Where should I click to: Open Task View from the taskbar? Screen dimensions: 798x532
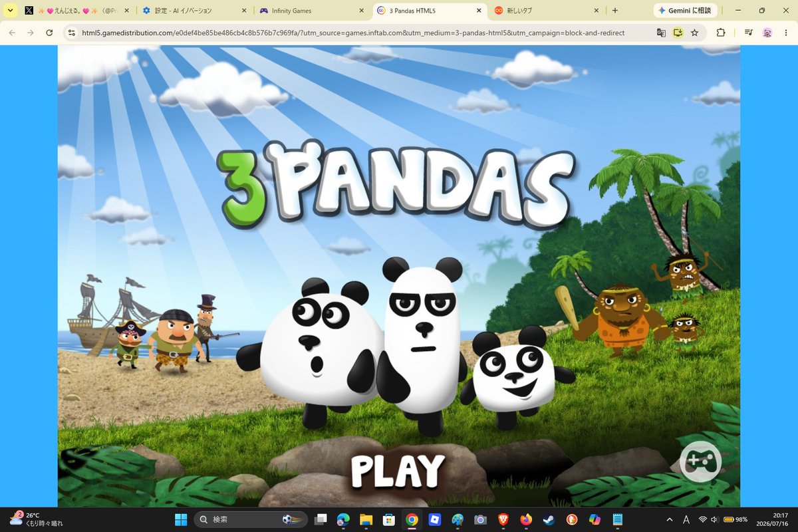[321, 519]
